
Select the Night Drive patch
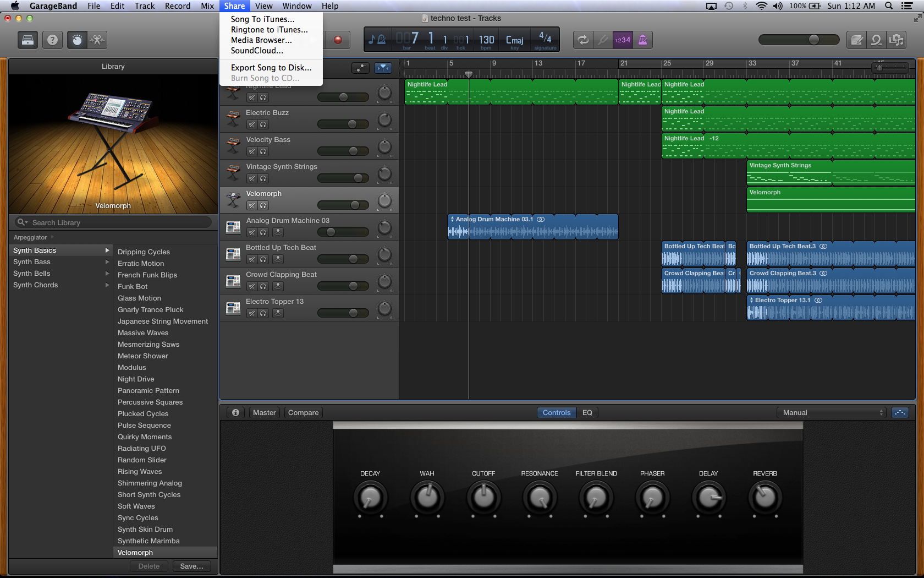(x=136, y=379)
